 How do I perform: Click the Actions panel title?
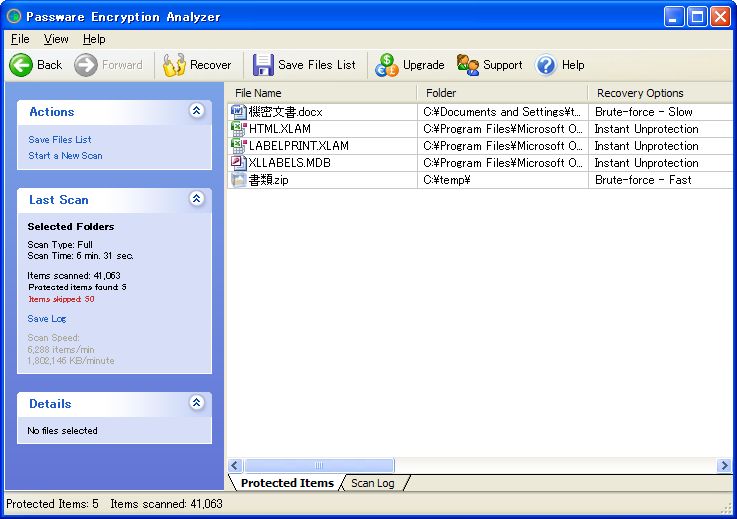click(52, 112)
